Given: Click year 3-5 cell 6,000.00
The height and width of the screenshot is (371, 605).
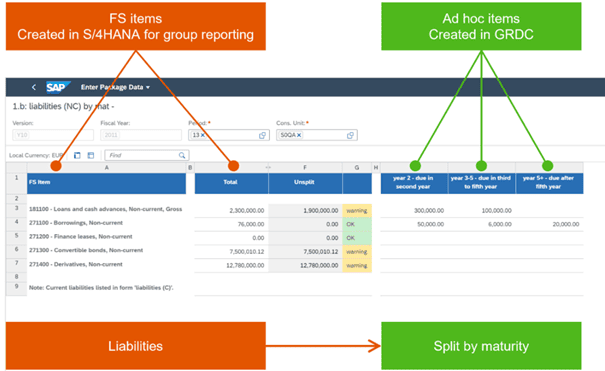Looking at the screenshot, I should point(482,224).
